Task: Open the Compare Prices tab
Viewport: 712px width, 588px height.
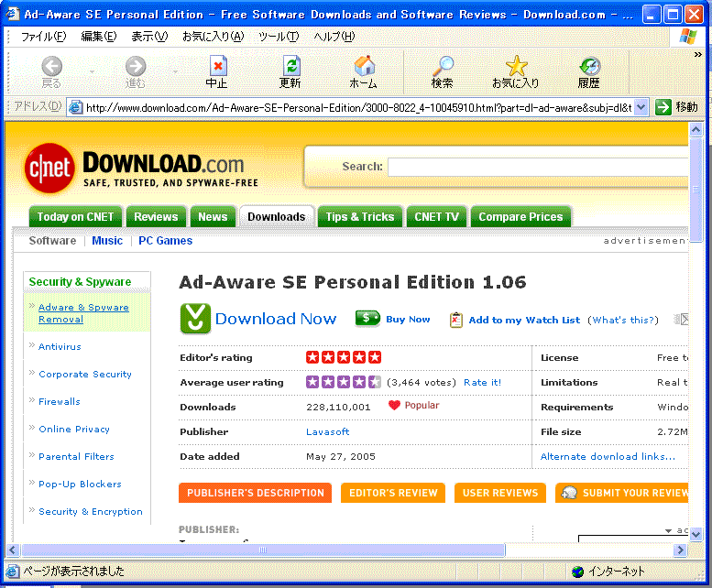Action: (520, 216)
